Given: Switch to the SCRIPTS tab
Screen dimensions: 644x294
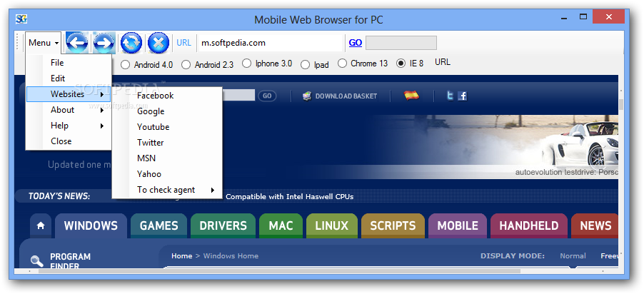Looking at the screenshot, I should click(x=393, y=225).
